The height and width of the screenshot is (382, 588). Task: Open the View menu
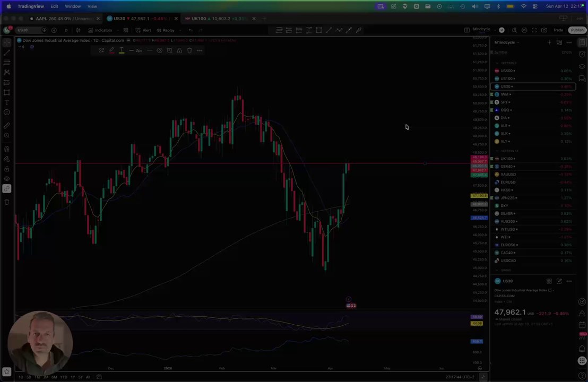92,6
